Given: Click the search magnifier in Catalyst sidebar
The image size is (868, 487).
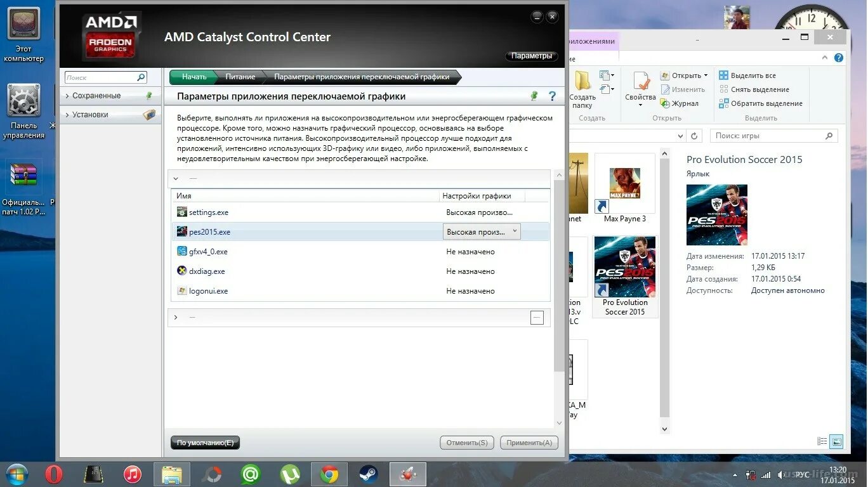Looking at the screenshot, I should click(x=141, y=77).
